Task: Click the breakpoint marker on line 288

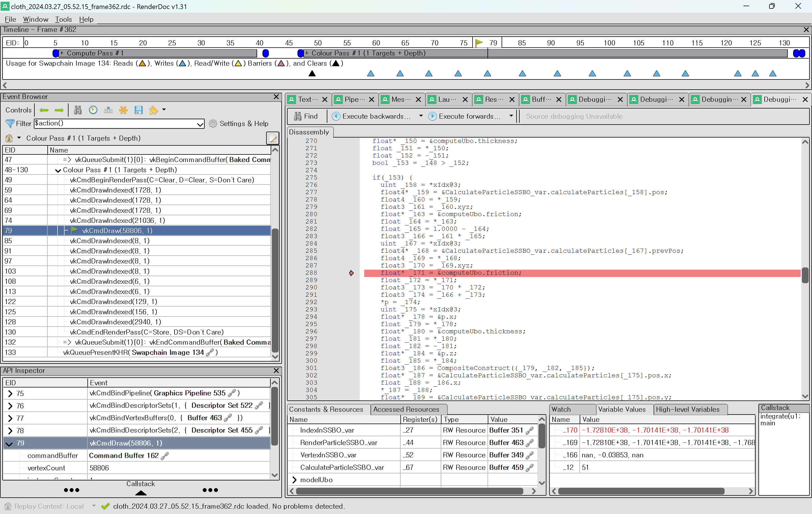Action: click(351, 273)
